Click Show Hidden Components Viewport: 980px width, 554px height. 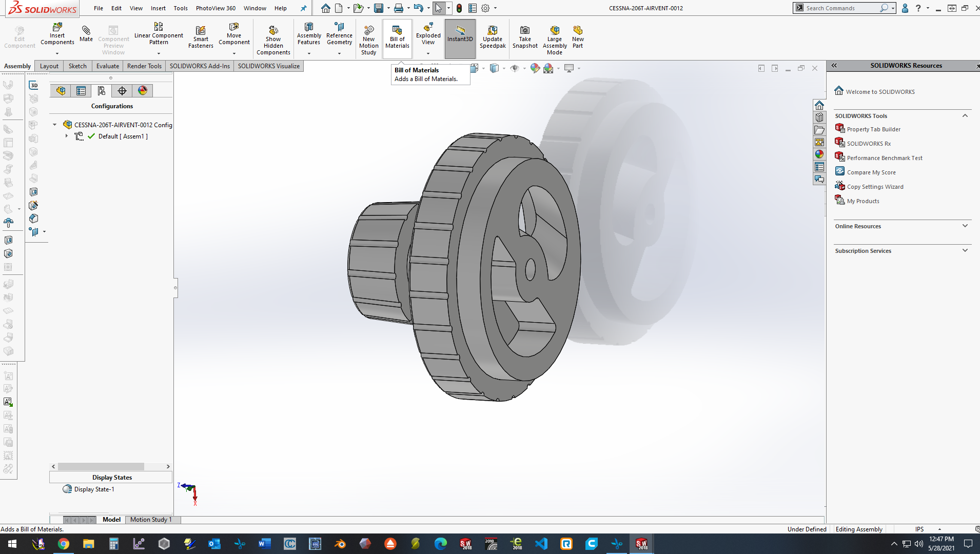(x=273, y=39)
